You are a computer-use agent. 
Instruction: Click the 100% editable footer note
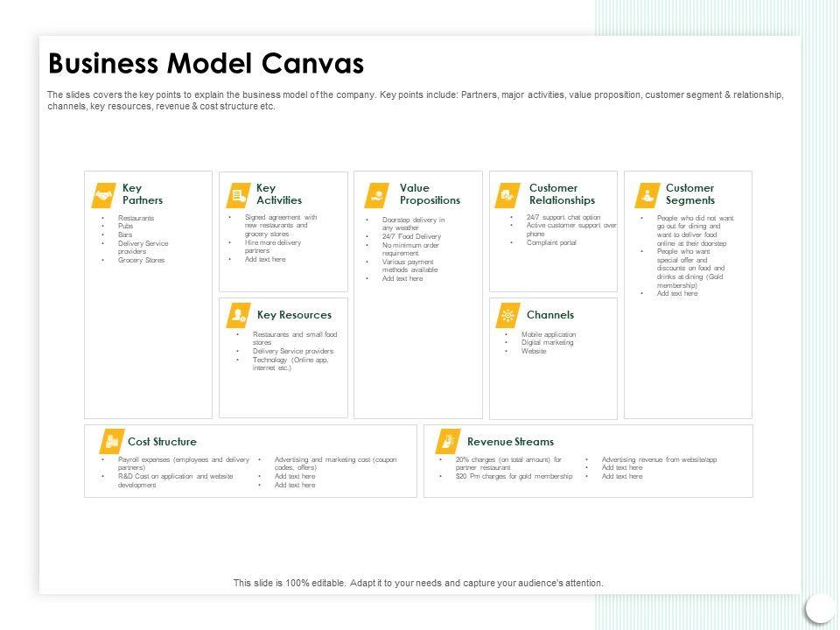[418, 583]
